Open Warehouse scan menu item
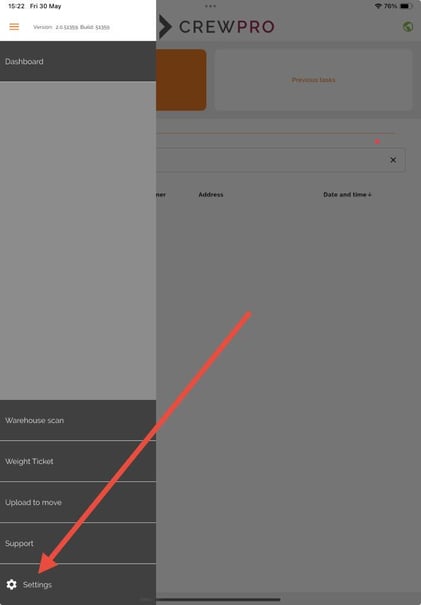Image resolution: width=421 pixels, height=605 pixels. 78,420
